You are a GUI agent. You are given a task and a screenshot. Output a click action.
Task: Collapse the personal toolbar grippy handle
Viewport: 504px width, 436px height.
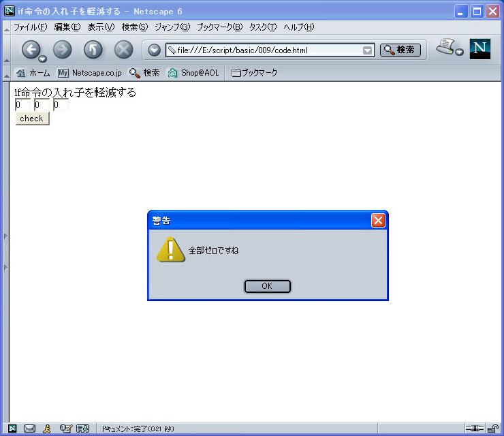6,74
